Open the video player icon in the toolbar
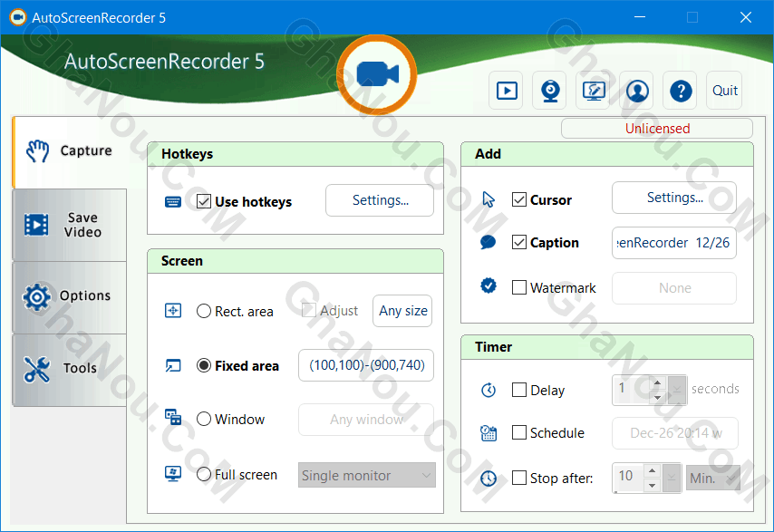The width and height of the screenshot is (774, 532). click(507, 91)
